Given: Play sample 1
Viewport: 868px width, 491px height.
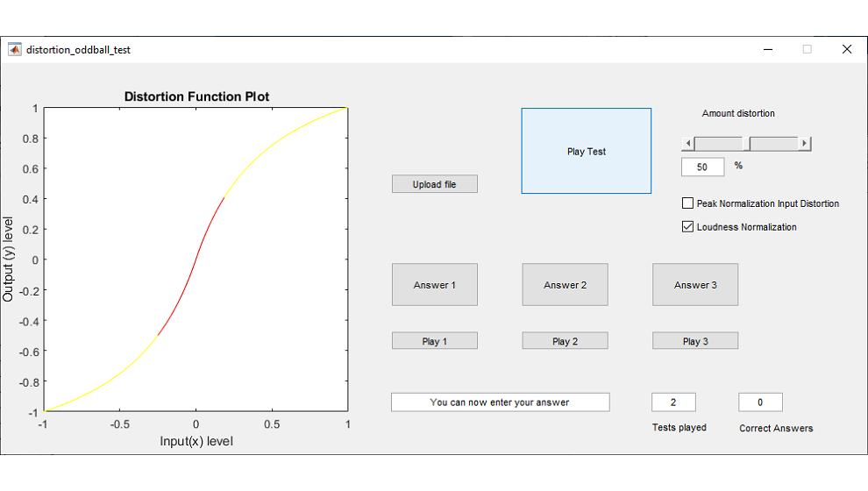Looking at the screenshot, I should pyautogui.click(x=435, y=341).
